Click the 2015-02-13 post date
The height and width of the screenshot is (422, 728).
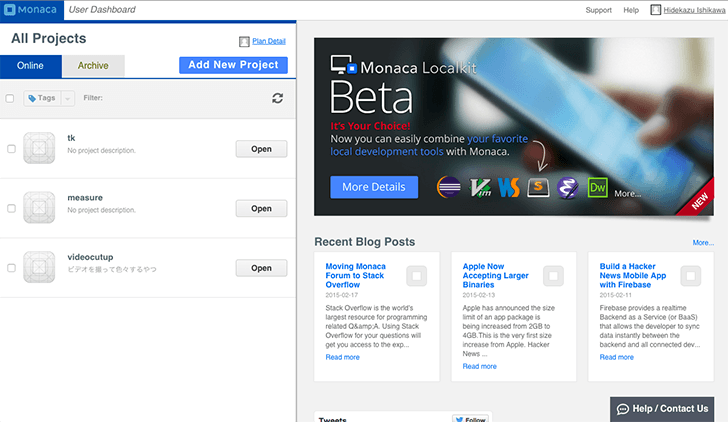click(479, 295)
